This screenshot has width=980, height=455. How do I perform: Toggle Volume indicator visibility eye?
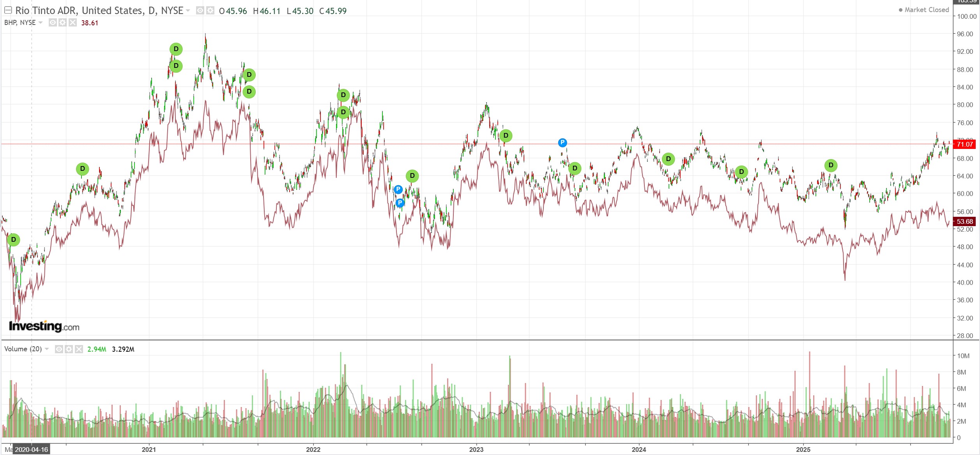pos(59,349)
